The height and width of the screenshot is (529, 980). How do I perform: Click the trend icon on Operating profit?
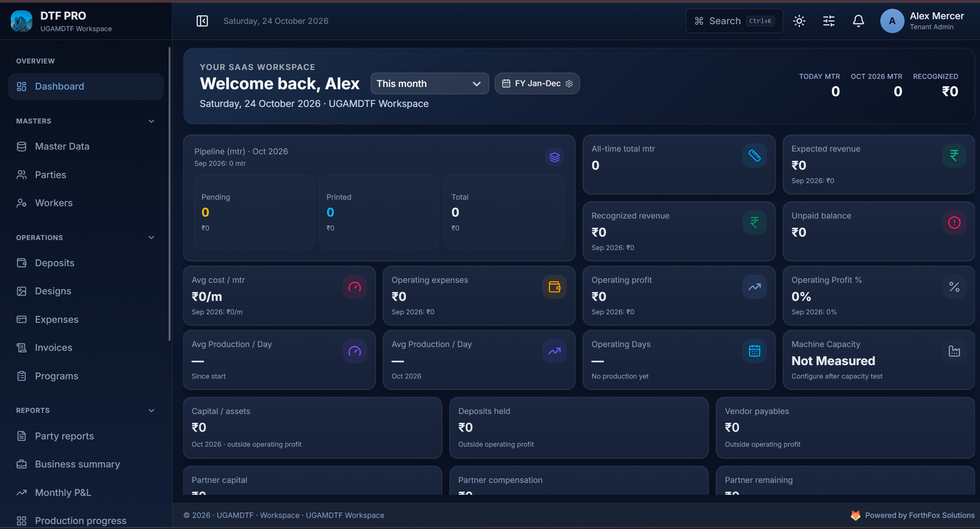coord(755,287)
